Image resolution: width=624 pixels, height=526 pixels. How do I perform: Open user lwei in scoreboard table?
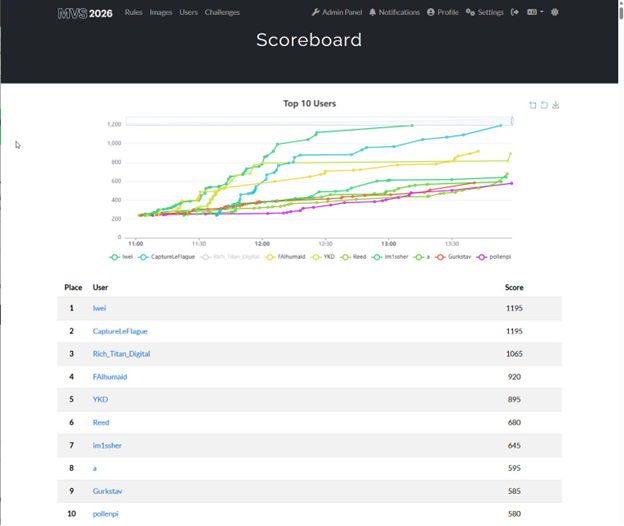(99, 308)
